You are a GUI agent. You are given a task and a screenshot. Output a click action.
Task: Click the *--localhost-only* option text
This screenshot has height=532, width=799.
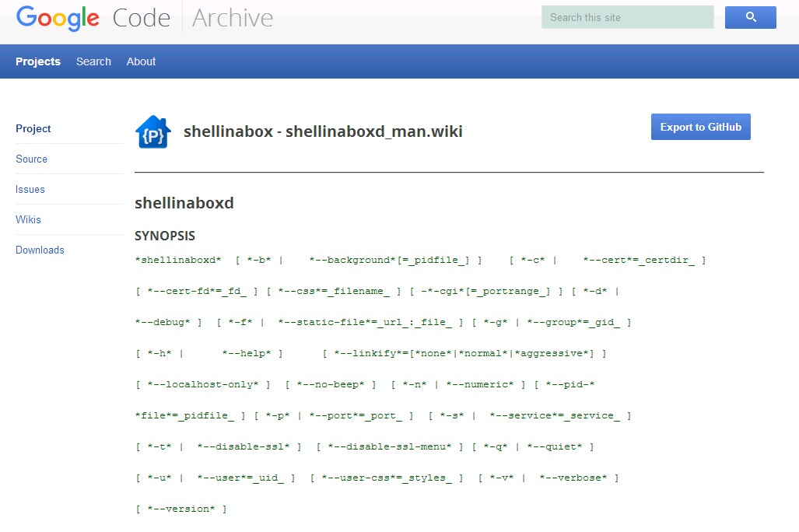click(203, 384)
